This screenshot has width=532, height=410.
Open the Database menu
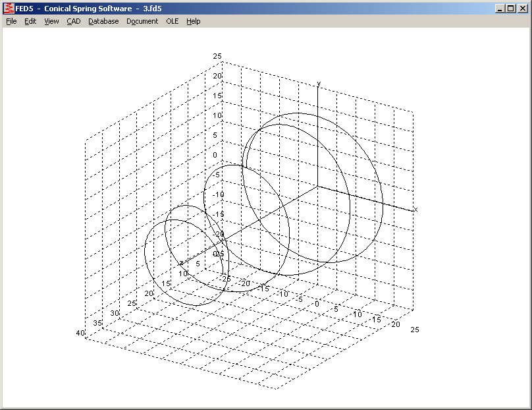pyautogui.click(x=103, y=21)
